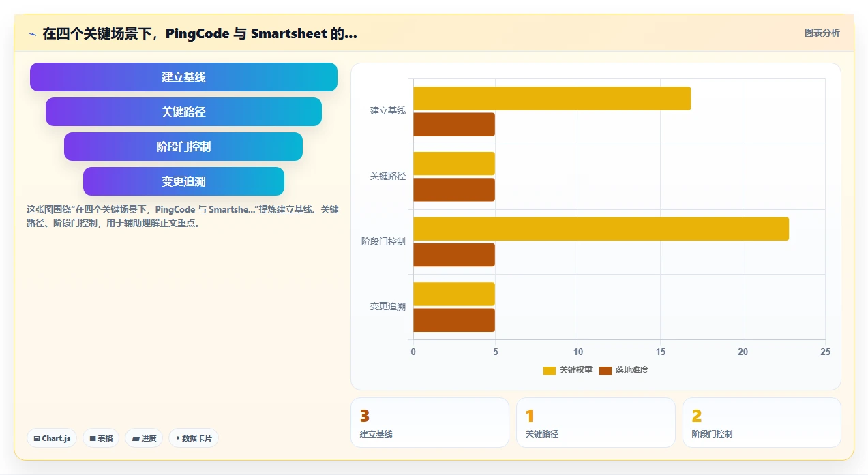Click the yellow 关键权重 bar for 关键路径
868x475 pixels.
click(454, 164)
